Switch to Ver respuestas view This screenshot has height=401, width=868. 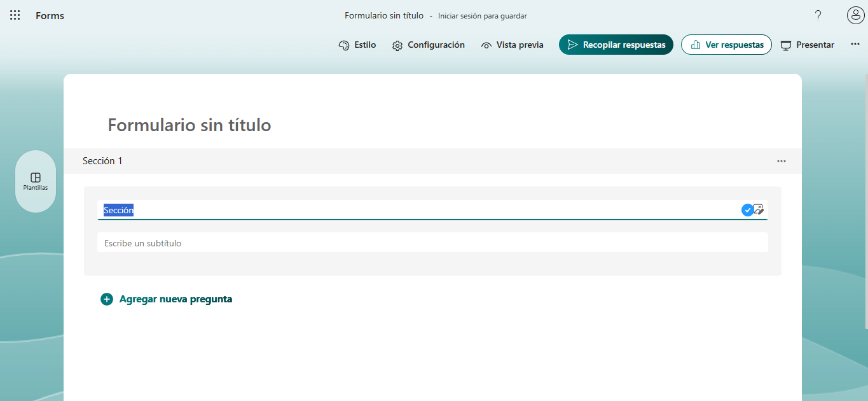click(x=726, y=45)
